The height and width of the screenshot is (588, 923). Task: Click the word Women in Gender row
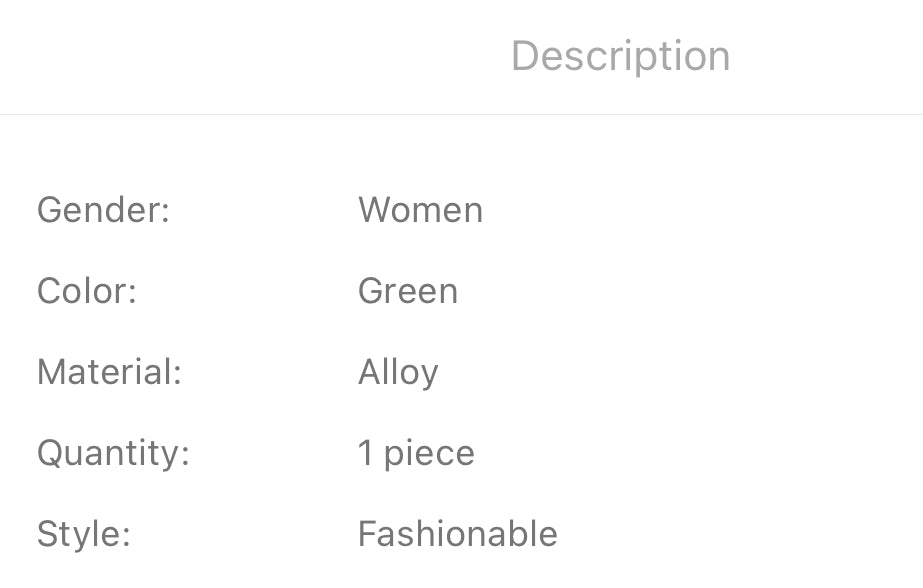point(420,210)
